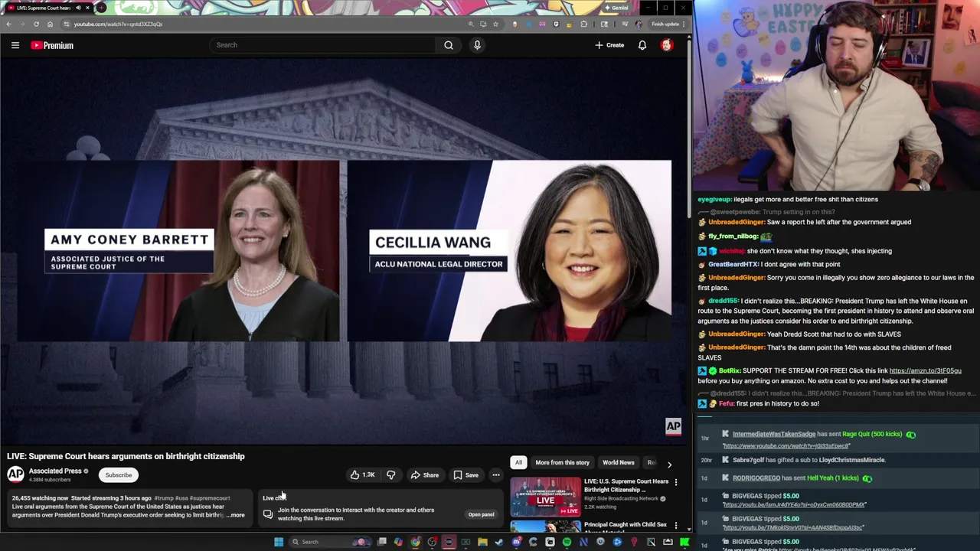980x551 pixels.
Task: Open File Explorer from taskbar
Action: [x=482, y=542]
